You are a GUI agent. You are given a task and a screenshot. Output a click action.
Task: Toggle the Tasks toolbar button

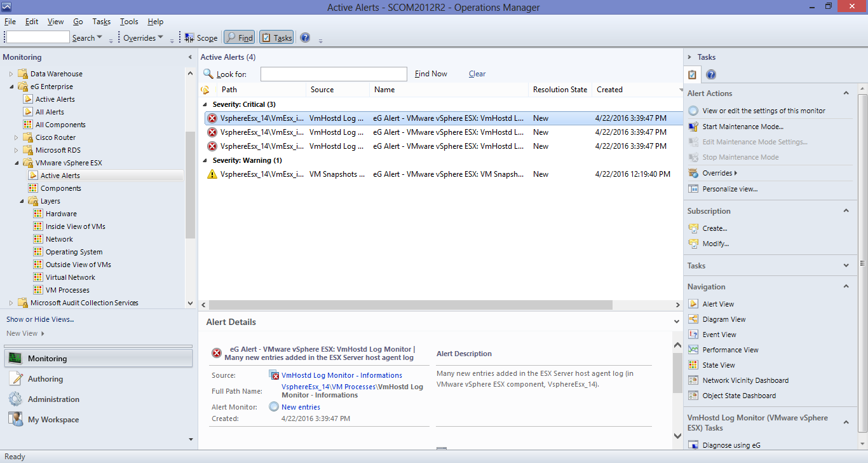276,38
